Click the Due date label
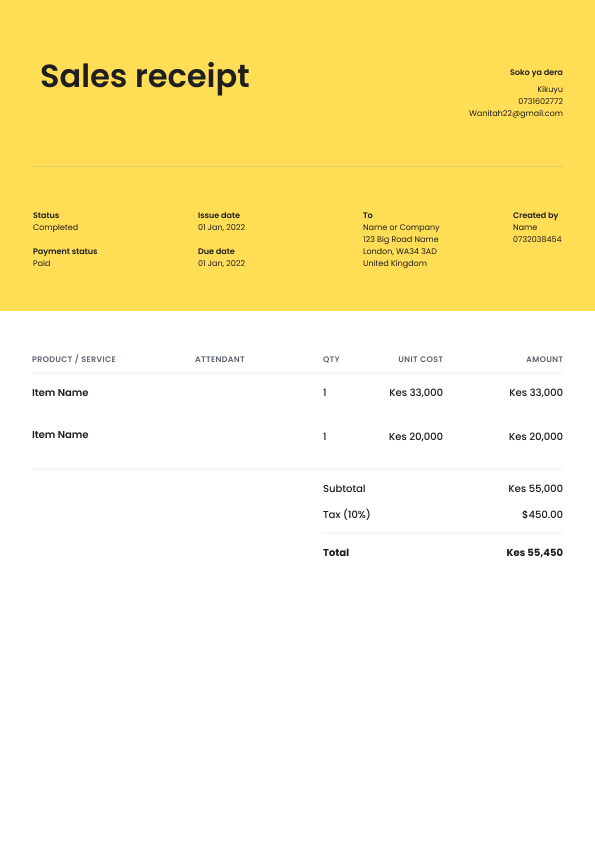Screen dimensions: 595x842 216,251
